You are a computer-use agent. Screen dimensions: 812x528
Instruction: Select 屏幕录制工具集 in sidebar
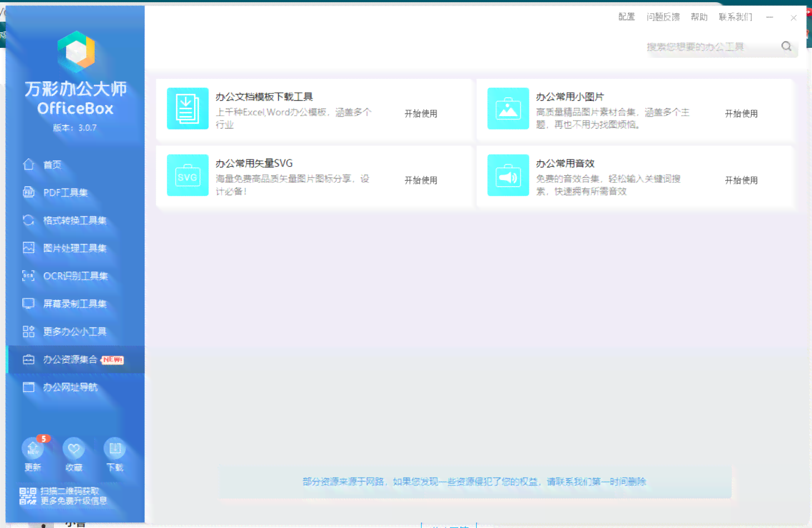click(75, 303)
